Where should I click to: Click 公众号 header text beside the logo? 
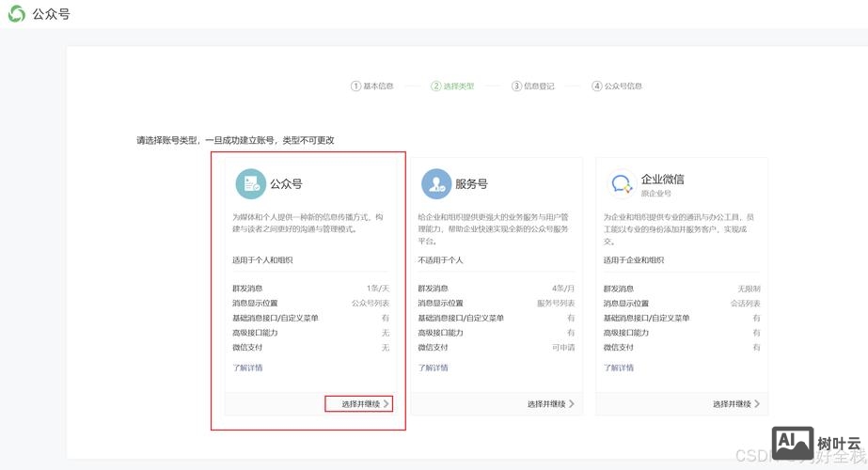tap(51, 14)
